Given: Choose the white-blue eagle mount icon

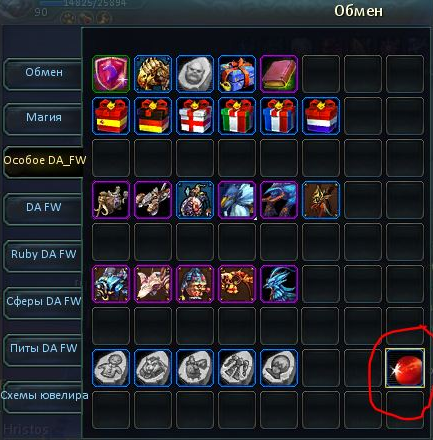Looking at the screenshot, I should point(237,200).
